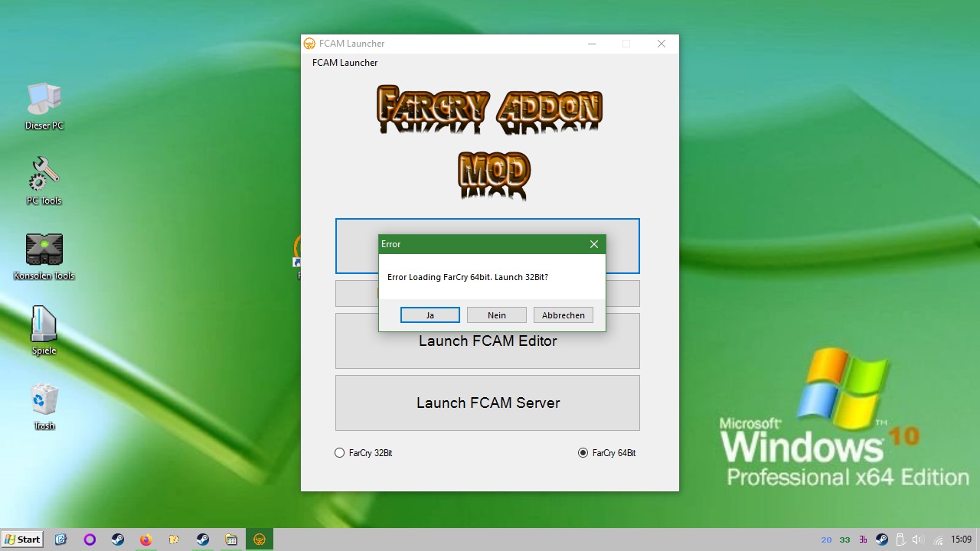The image size is (980, 551).
Task: Click the green 33 temperature tray indicator
Action: pos(844,540)
